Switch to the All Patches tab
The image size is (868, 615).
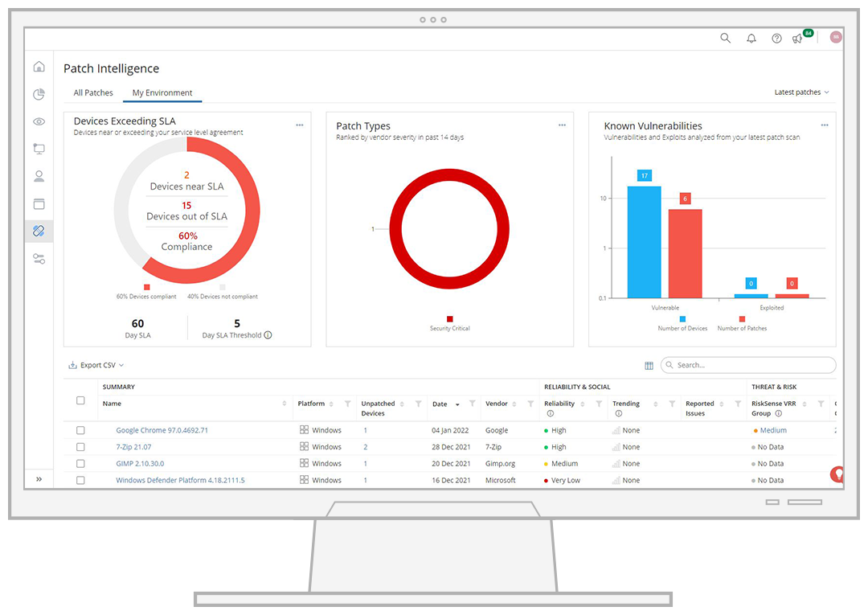pos(93,92)
